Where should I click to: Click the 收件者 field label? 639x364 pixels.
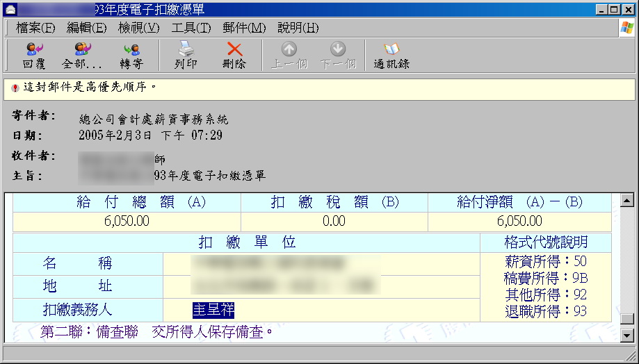[33, 156]
